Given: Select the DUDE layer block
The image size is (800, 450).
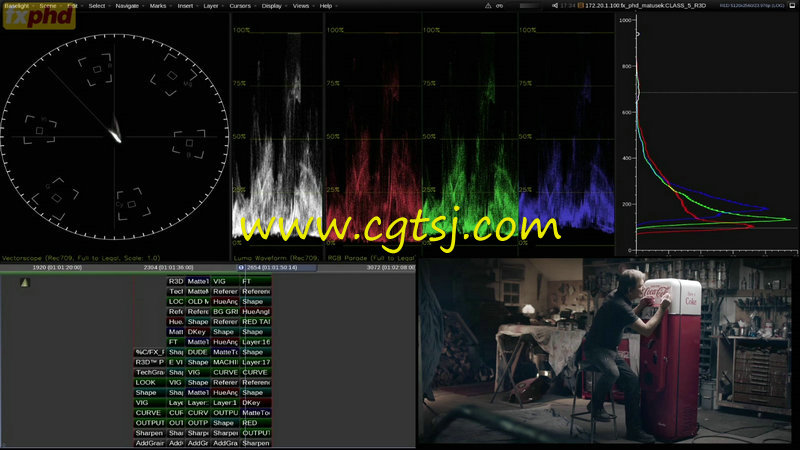Looking at the screenshot, I should click(198, 352).
